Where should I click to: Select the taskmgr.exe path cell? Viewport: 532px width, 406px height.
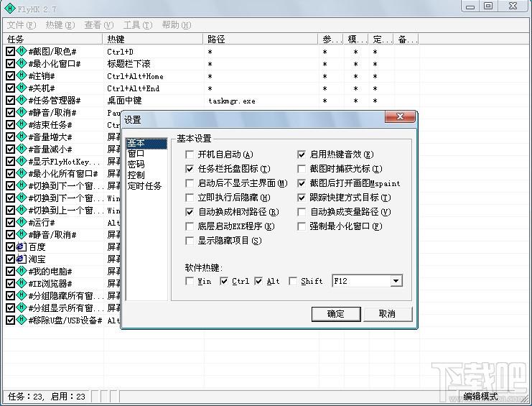[232, 101]
